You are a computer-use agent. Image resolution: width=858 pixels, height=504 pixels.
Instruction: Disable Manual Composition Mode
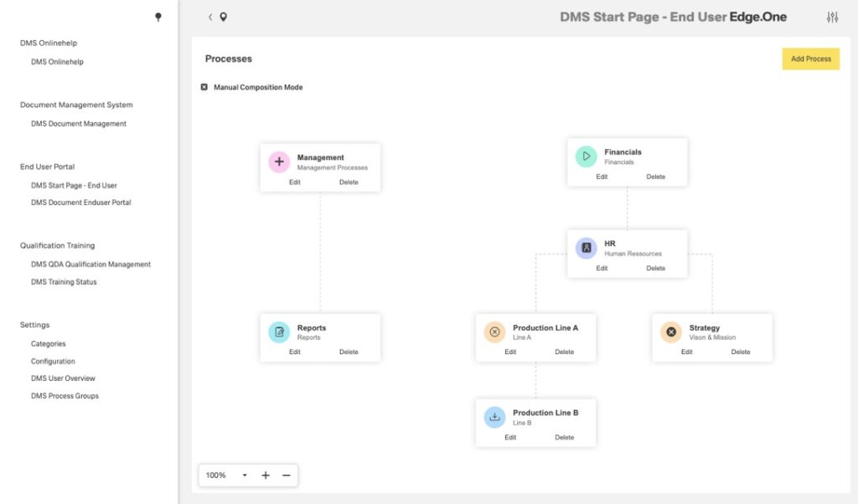(x=204, y=86)
